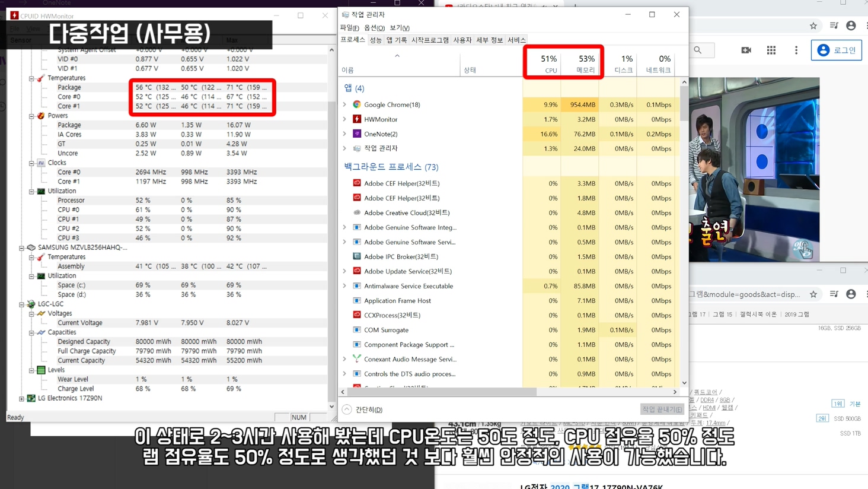Click the YouTube search magnifier icon
The image size is (868, 489).
coord(698,50)
